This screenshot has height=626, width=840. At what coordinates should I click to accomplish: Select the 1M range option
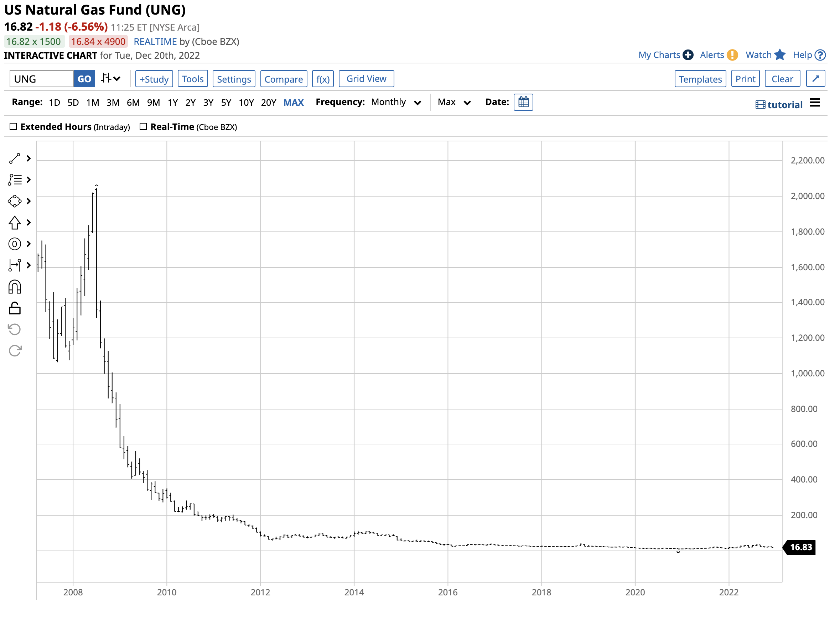pos(93,103)
